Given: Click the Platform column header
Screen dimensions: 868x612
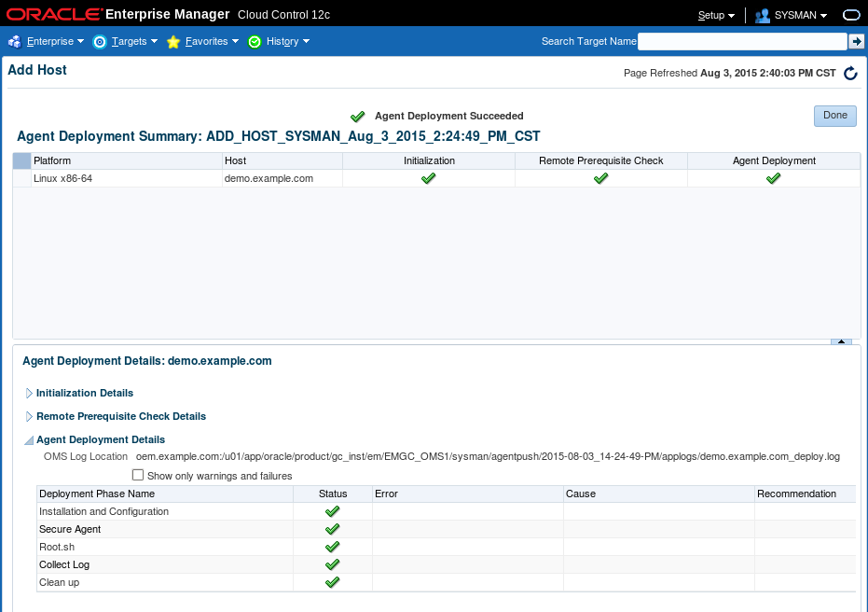Looking at the screenshot, I should (126, 161).
